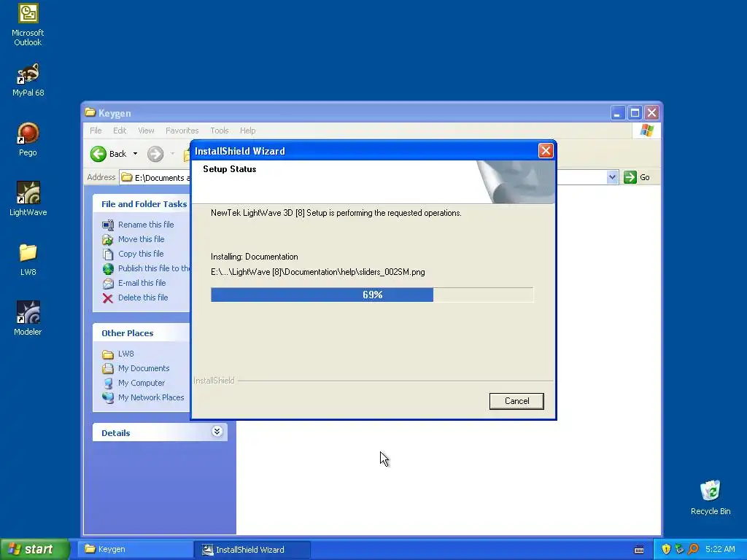The height and width of the screenshot is (560, 747).
Task: Click the Copy this file icon
Action: click(x=108, y=254)
